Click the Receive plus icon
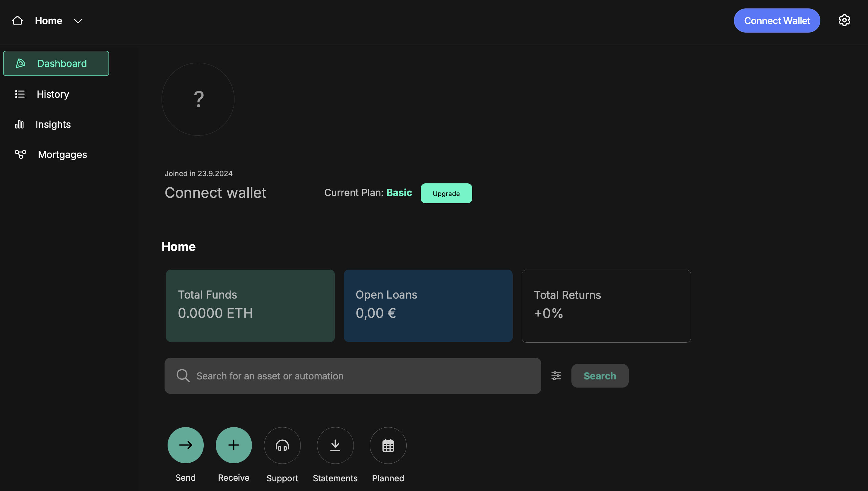 [234, 445]
